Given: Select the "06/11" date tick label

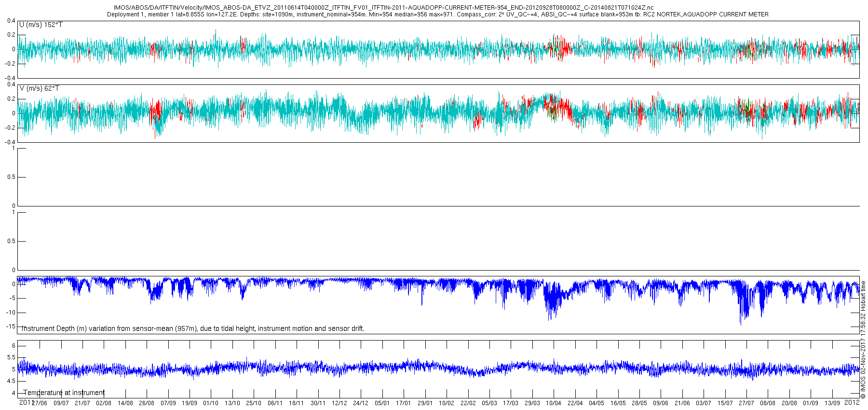Looking at the screenshot, I should point(275,403).
